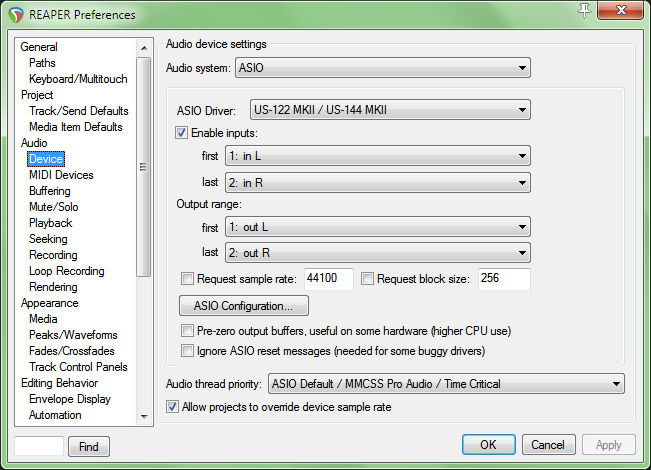Open Loop Recording preferences

66,271
